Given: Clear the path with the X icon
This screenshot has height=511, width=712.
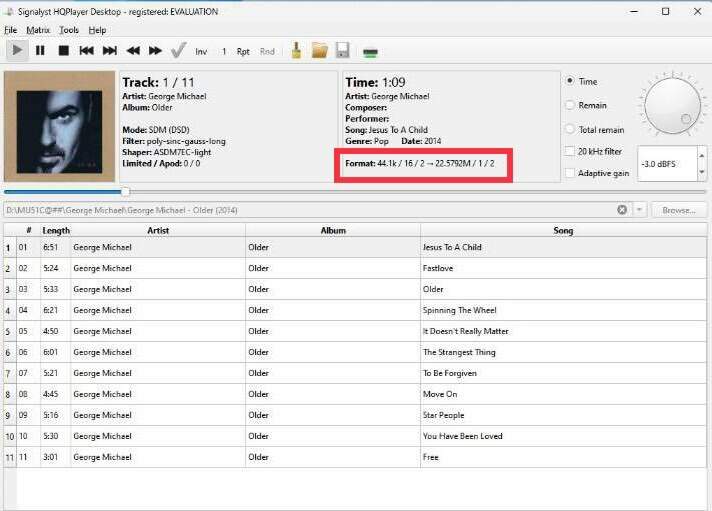Looking at the screenshot, I should [x=622, y=209].
